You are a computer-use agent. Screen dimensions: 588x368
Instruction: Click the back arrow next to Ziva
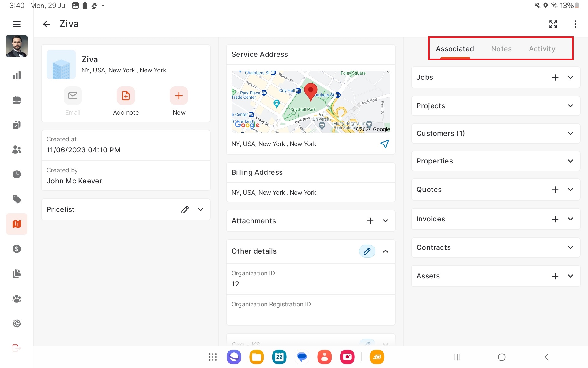tap(46, 24)
